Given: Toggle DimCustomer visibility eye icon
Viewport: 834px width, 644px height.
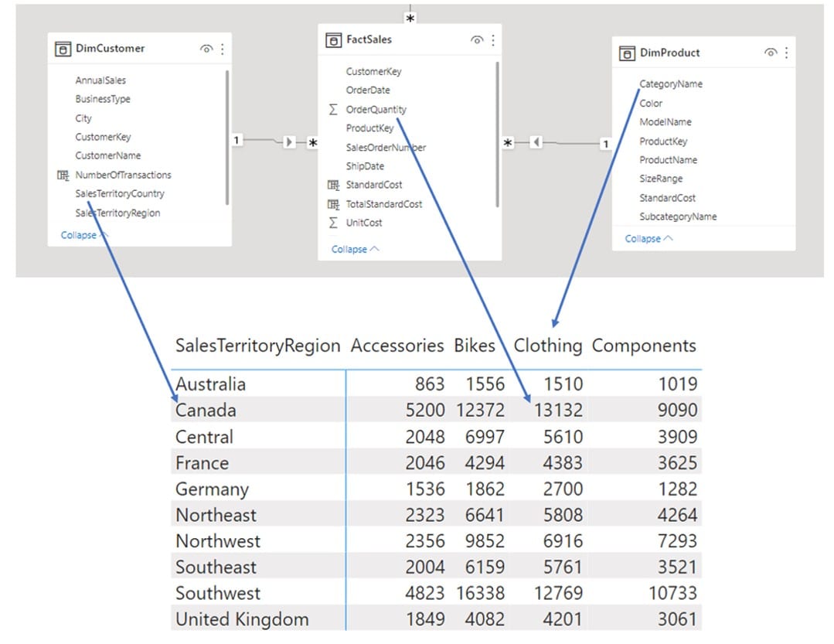Looking at the screenshot, I should pyautogui.click(x=206, y=49).
